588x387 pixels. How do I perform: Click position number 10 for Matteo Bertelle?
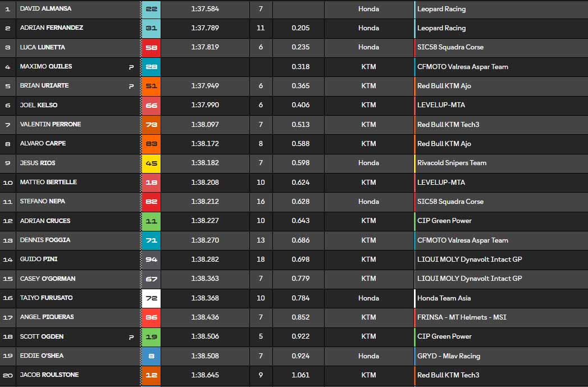point(8,183)
